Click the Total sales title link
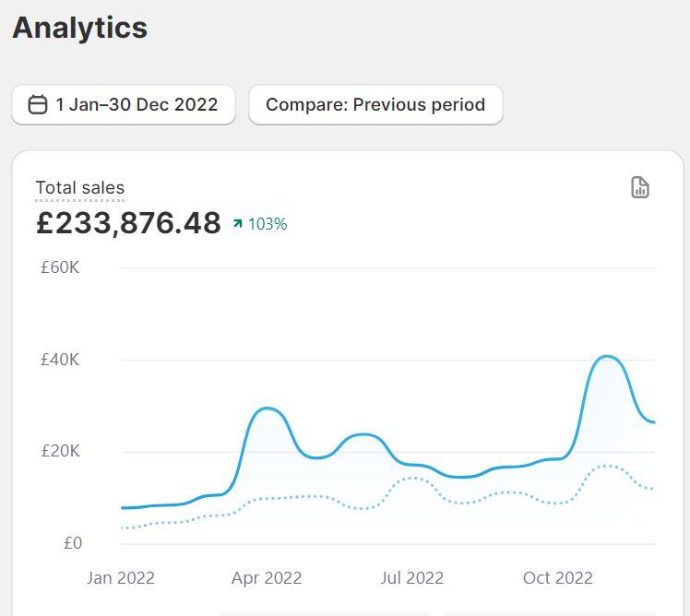The image size is (690, 616). [x=80, y=188]
